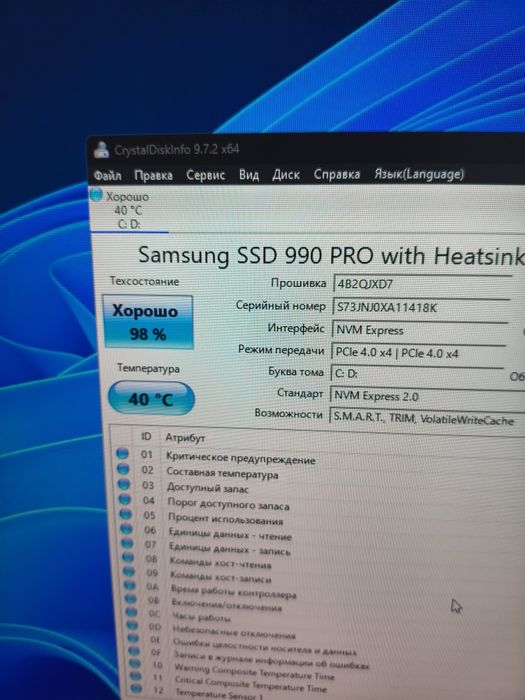
Task: Click the Буква тома field showing C: D:
Action: click(x=417, y=374)
